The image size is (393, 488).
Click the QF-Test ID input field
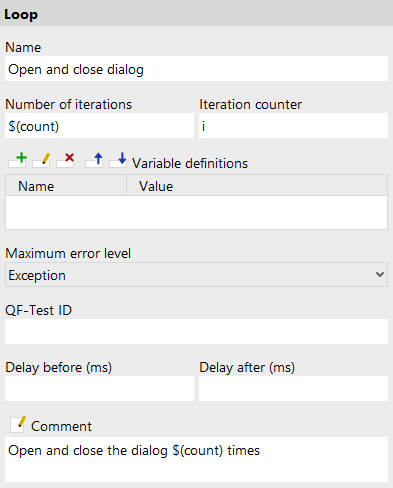pos(196,332)
